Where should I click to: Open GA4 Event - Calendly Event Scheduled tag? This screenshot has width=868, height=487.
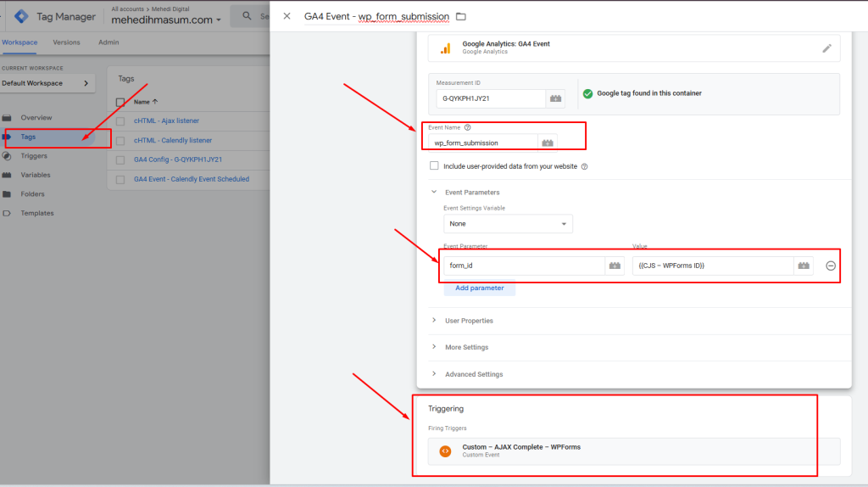(x=192, y=180)
